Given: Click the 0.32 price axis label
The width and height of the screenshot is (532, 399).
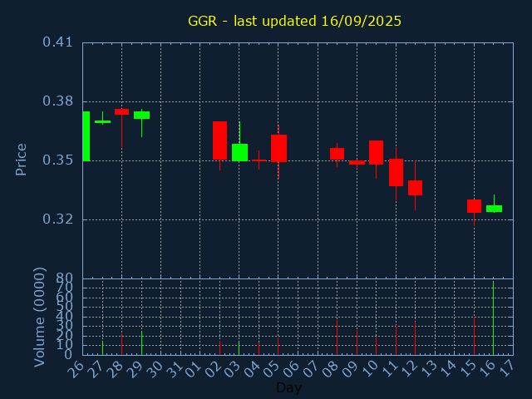Looking at the screenshot, I should [x=57, y=219].
